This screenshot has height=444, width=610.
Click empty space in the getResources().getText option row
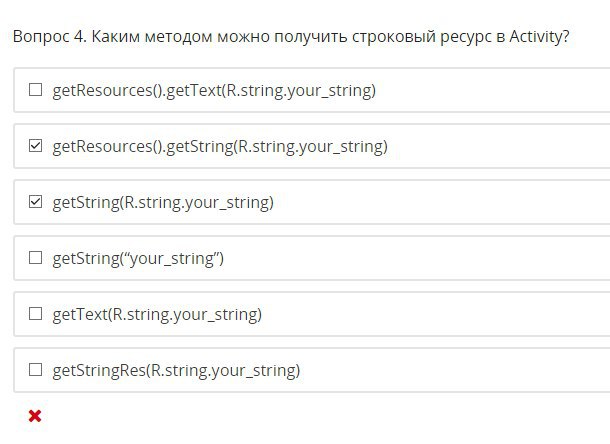[x=490, y=90]
